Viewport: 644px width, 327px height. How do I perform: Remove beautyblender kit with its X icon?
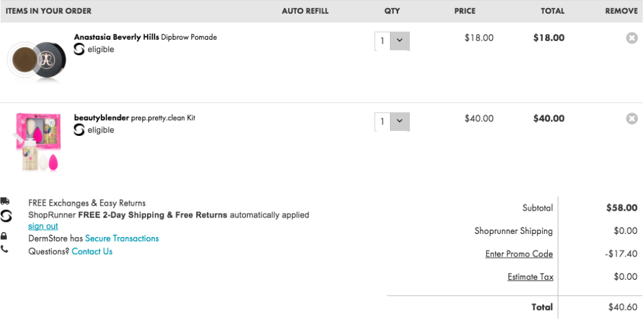[631, 119]
